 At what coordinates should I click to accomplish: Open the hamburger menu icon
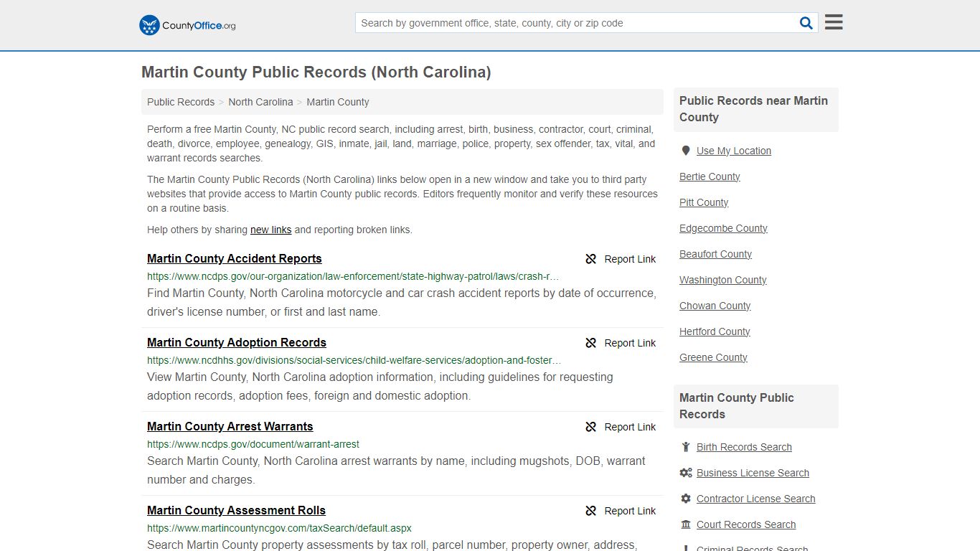834,22
